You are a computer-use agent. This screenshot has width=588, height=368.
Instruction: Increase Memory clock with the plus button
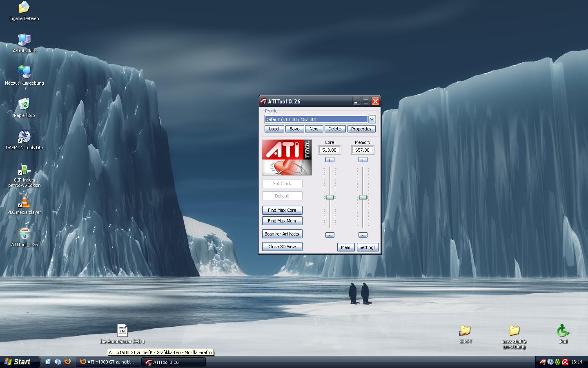[x=363, y=160]
